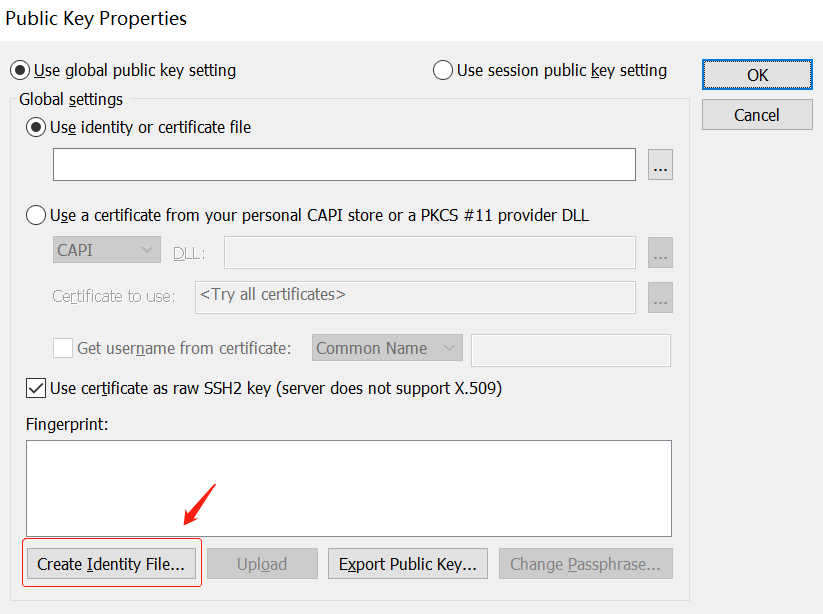Image resolution: width=823 pixels, height=614 pixels.
Task: Browse for DLL using ellipsis button
Action: click(660, 252)
